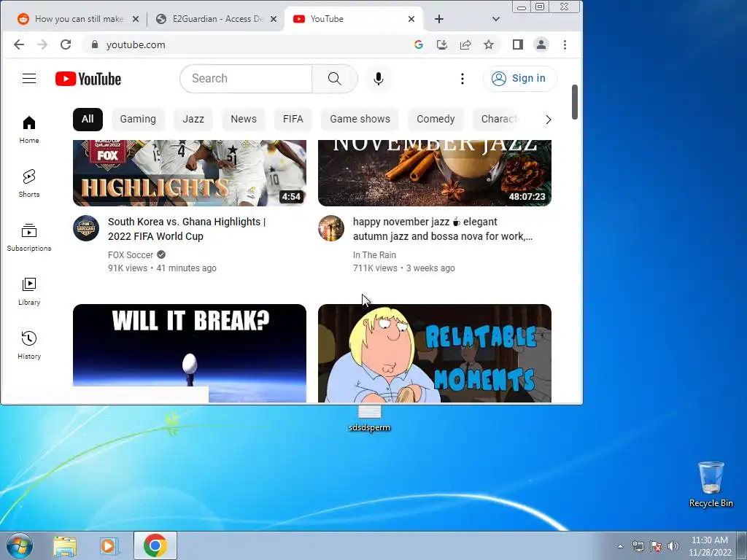Click the YouTube search field
This screenshot has width=747, height=560.
pyautogui.click(x=246, y=79)
